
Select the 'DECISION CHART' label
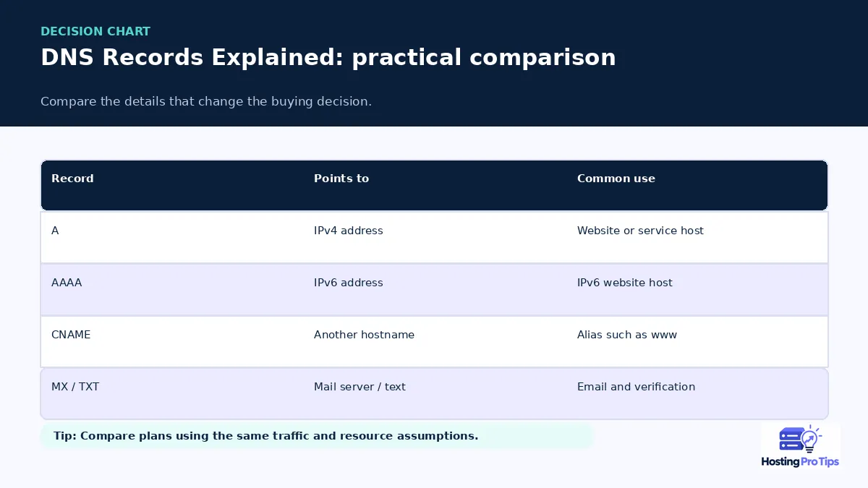(x=95, y=32)
